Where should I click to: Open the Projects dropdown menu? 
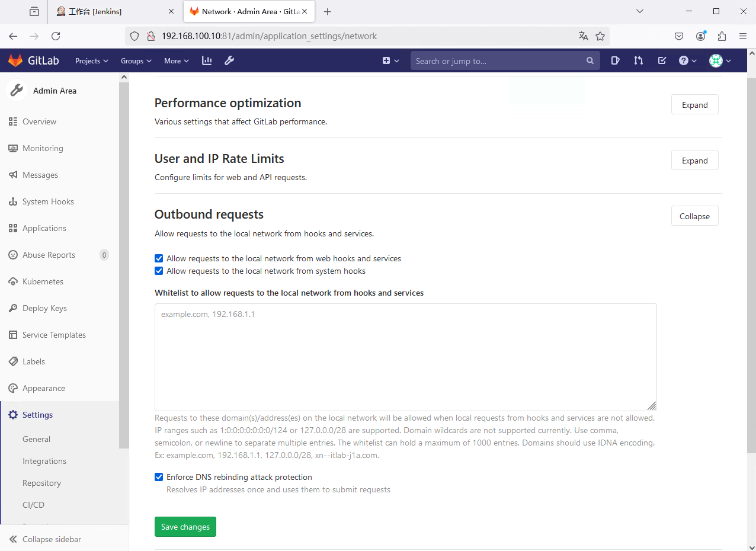(x=91, y=60)
